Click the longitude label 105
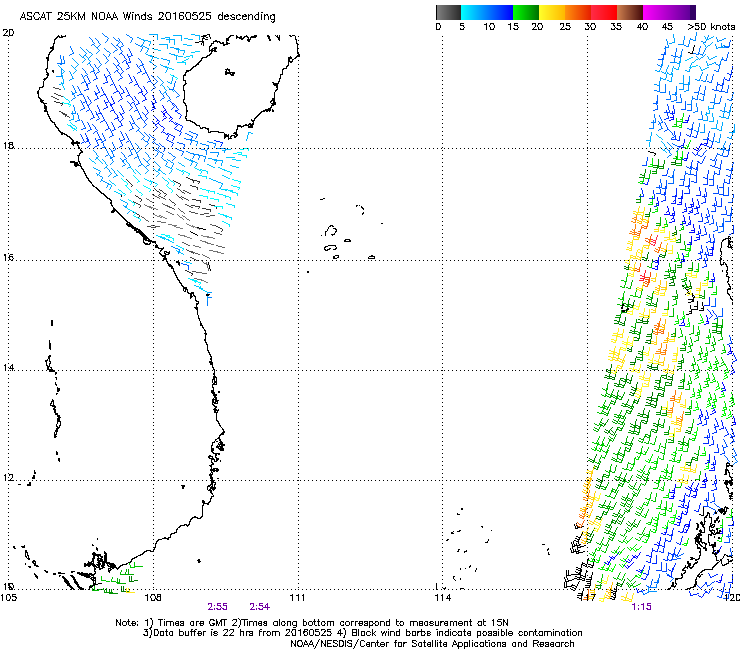Image resolution: width=740 pixels, height=650 pixels. click(x=8, y=598)
